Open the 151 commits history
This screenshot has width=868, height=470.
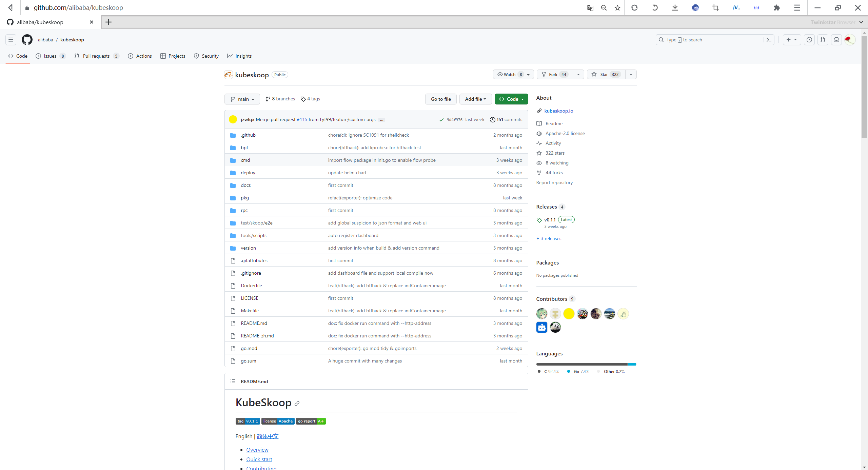pos(506,119)
